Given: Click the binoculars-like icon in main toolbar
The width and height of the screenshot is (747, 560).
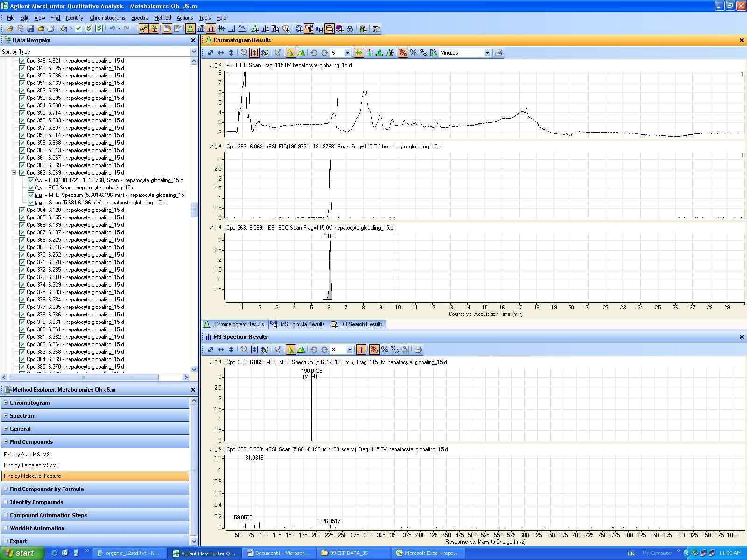Looking at the screenshot, I should coord(350,28).
